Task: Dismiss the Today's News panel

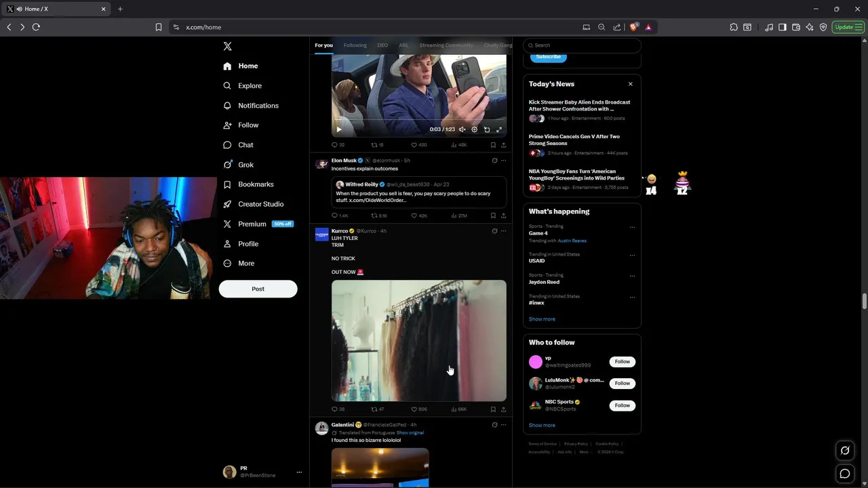Action: (x=631, y=84)
